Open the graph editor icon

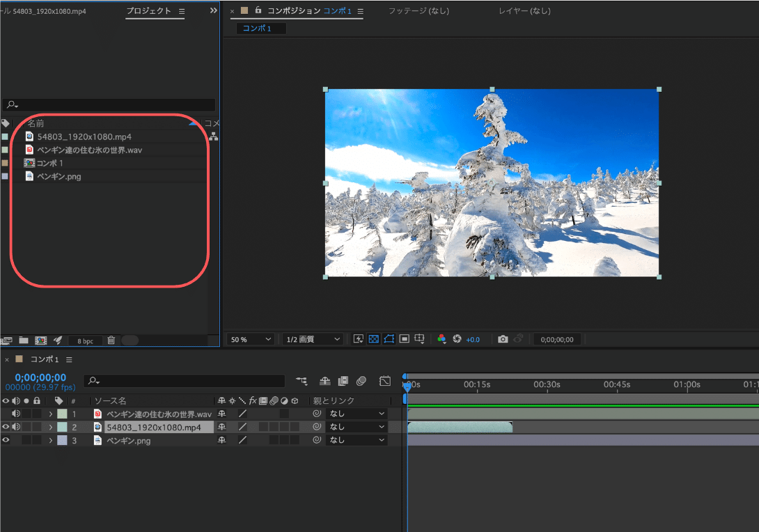pyautogui.click(x=385, y=381)
